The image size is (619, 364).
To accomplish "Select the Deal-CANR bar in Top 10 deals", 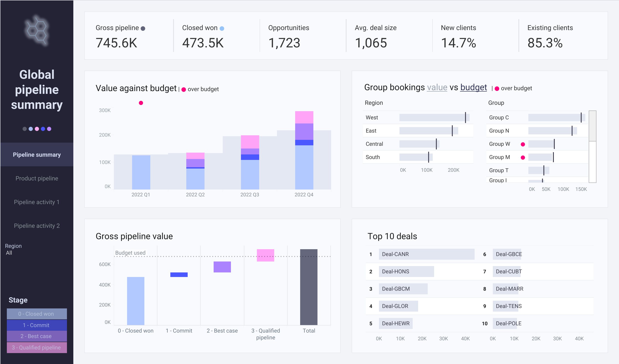I will coord(426,254).
